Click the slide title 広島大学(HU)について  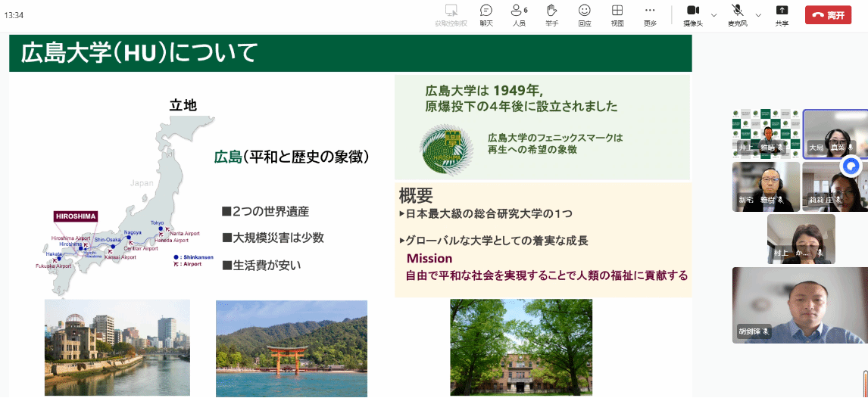pyautogui.click(x=139, y=53)
